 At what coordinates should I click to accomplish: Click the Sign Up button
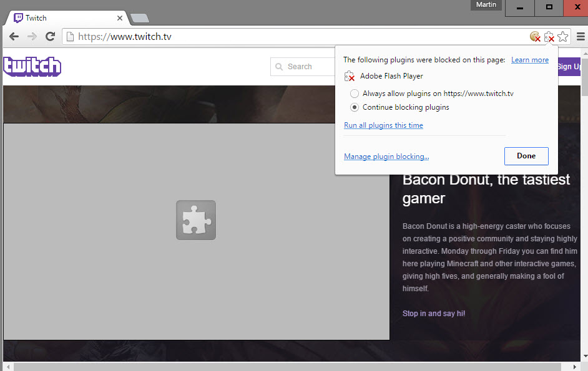click(x=569, y=67)
